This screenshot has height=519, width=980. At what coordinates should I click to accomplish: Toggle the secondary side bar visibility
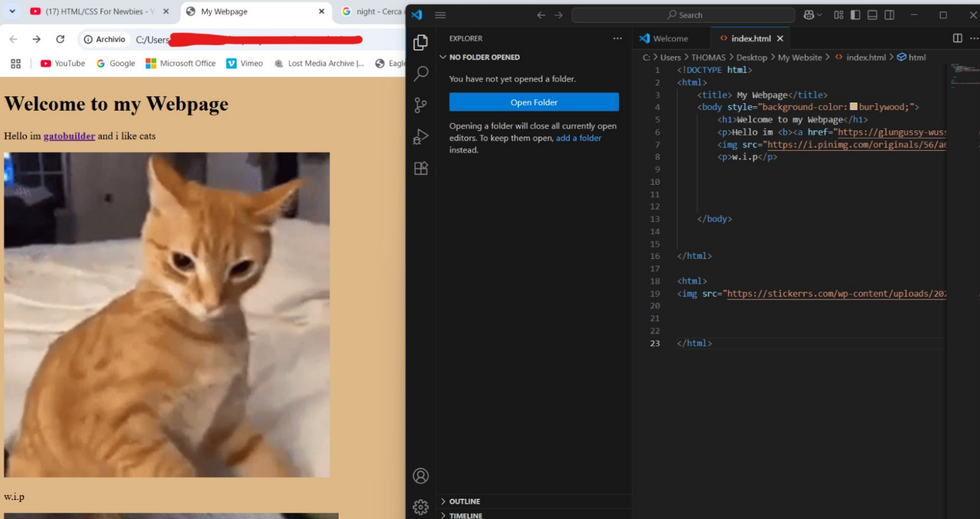[889, 15]
